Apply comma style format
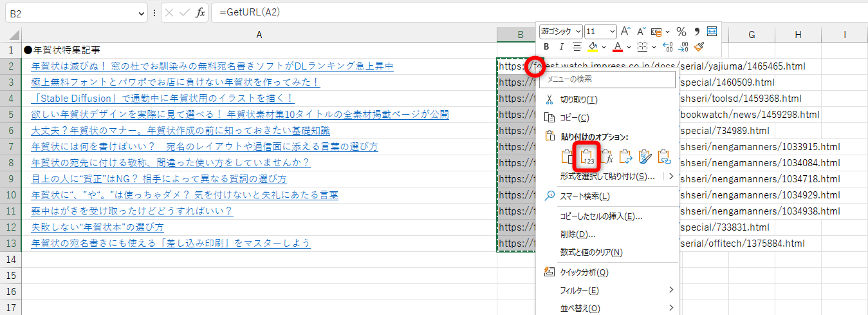868x315 pixels. tap(697, 32)
